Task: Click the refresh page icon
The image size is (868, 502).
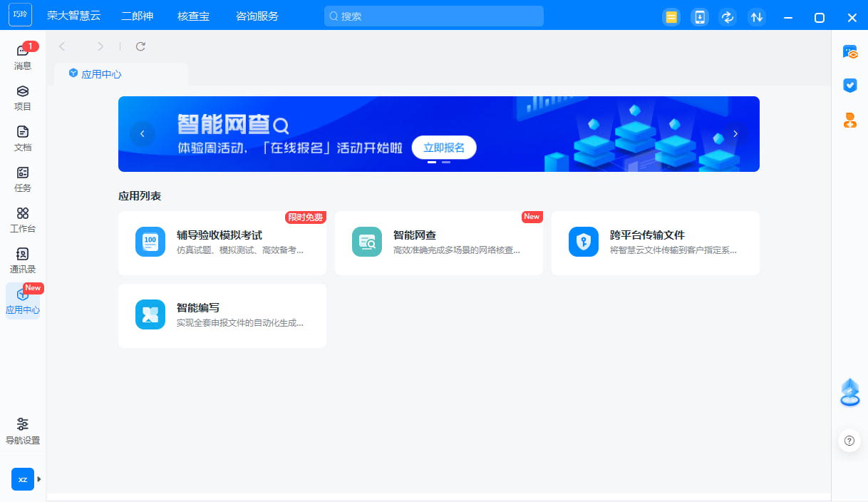Action: (x=140, y=46)
